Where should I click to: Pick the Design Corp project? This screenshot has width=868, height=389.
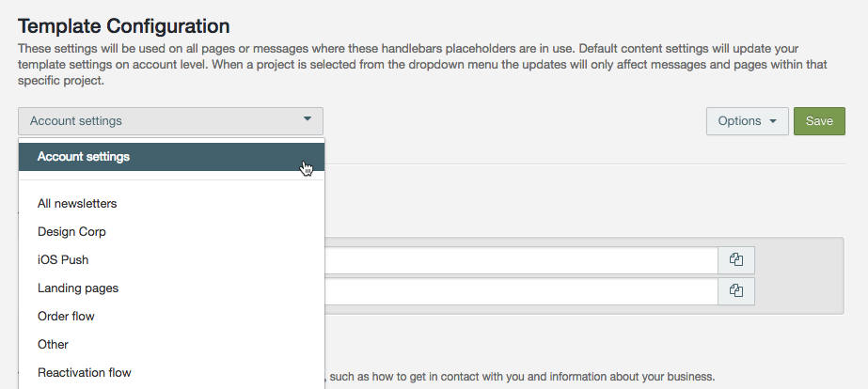(x=71, y=231)
